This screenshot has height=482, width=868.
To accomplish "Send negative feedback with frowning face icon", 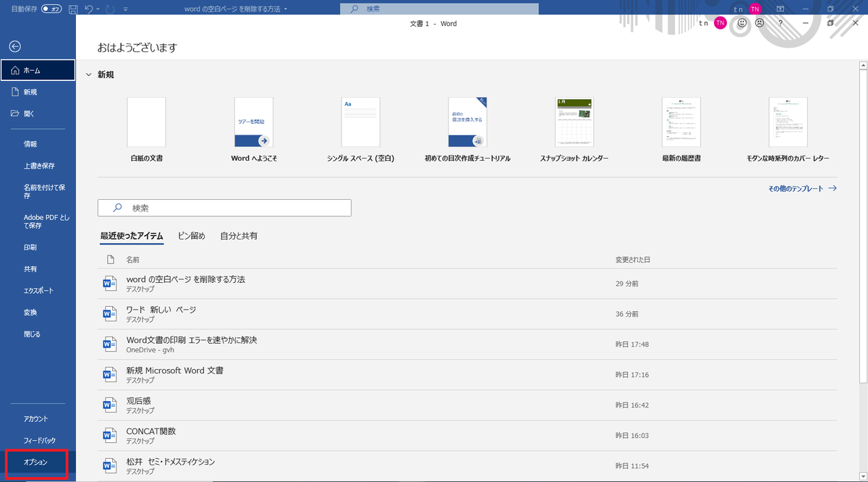I will point(759,23).
